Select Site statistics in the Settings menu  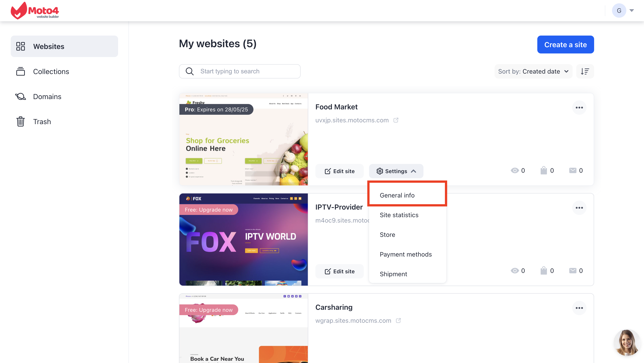pos(408,215)
